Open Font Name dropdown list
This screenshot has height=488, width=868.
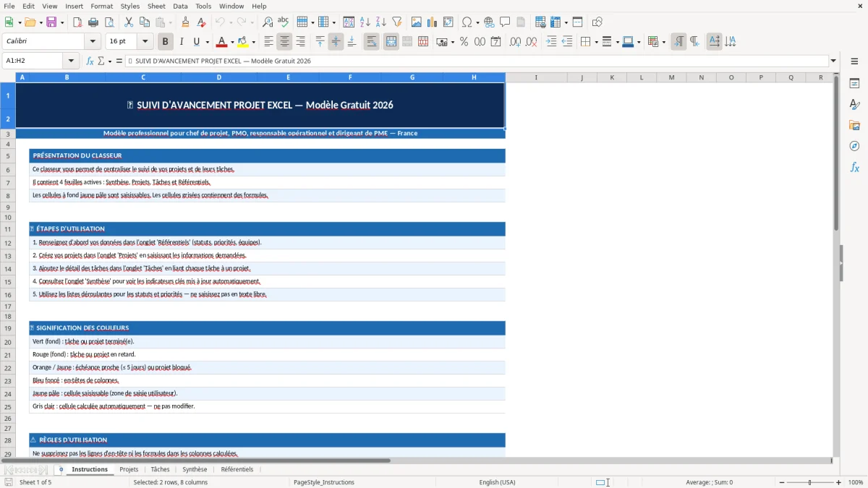pos(92,41)
